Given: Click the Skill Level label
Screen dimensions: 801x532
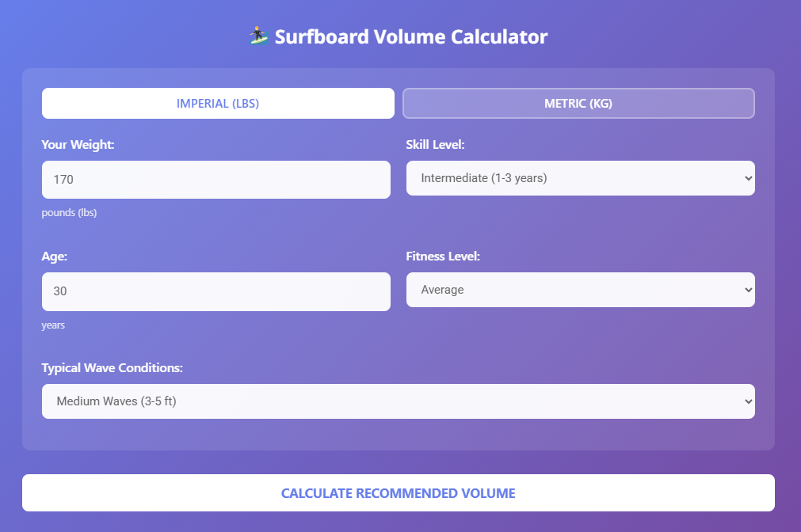Looking at the screenshot, I should tap(435, 145).
